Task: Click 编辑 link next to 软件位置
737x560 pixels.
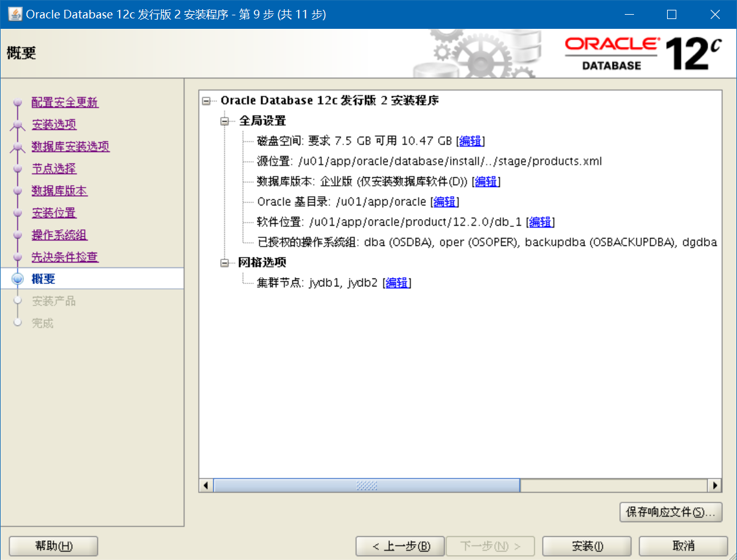Action: pos(541,222)
